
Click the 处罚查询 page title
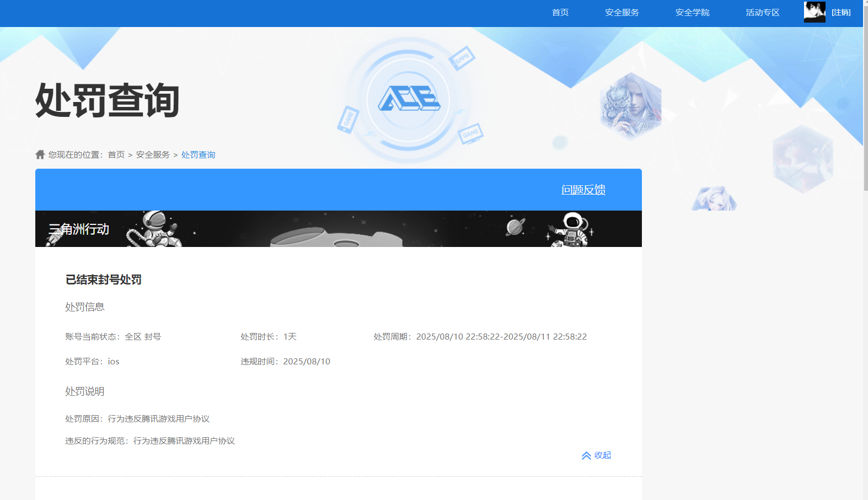pos(108,100)
